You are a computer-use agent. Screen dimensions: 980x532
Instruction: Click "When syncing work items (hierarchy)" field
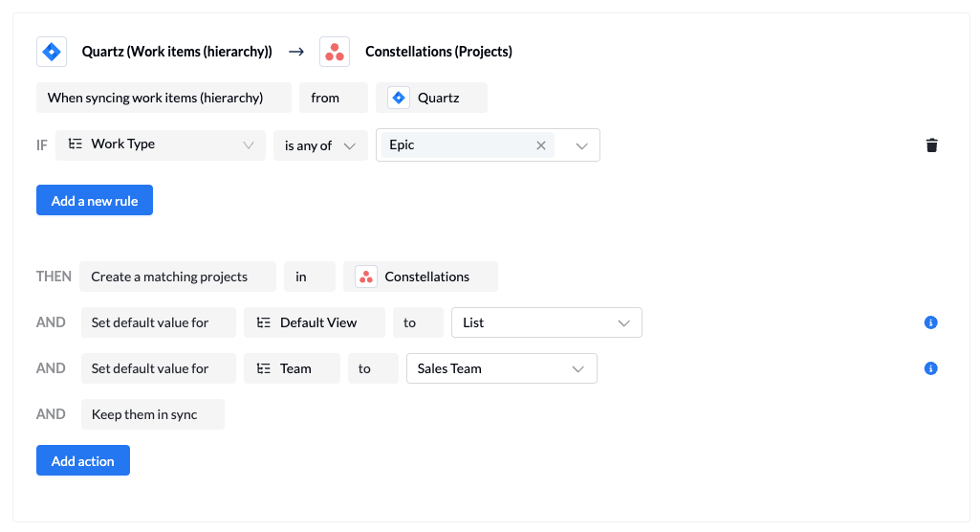click(163, 98)
